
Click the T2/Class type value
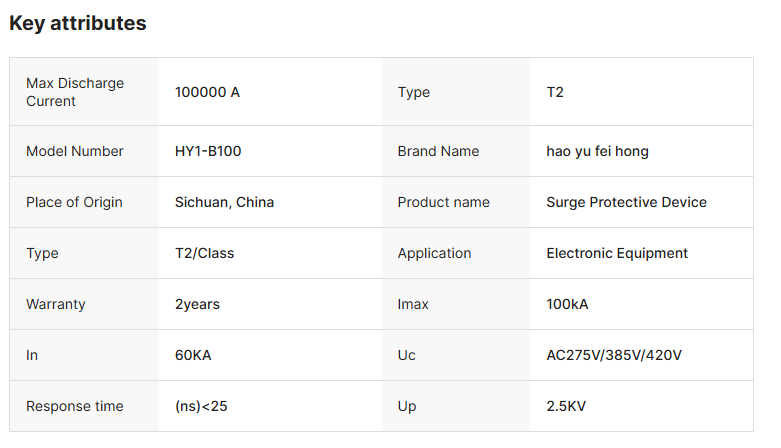click(x=204, y=253)
